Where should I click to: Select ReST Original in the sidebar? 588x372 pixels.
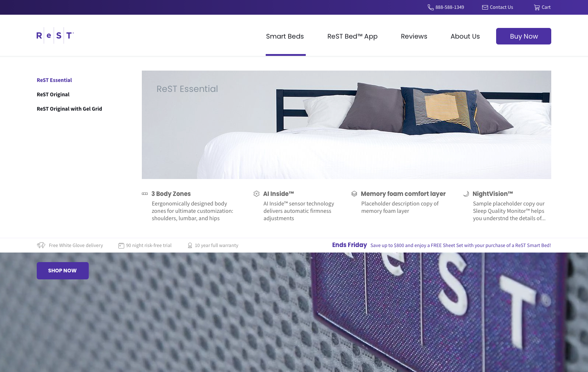pos(53,94)
